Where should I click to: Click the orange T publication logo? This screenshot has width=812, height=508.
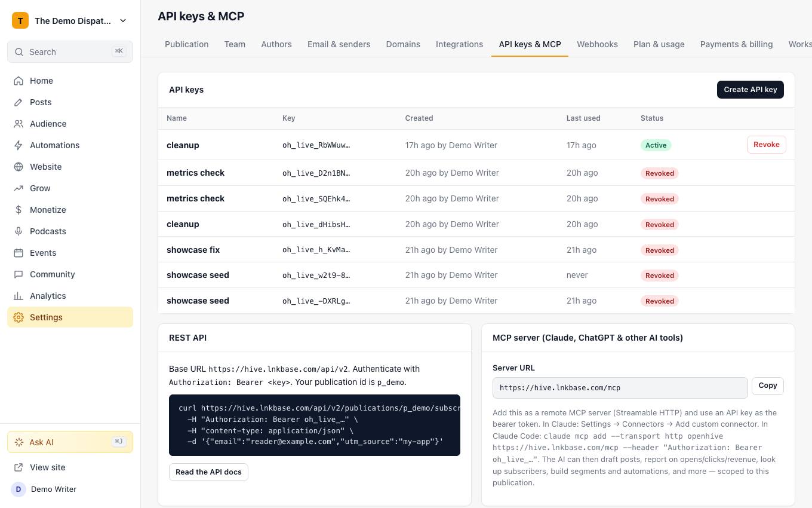click(20, 20)
